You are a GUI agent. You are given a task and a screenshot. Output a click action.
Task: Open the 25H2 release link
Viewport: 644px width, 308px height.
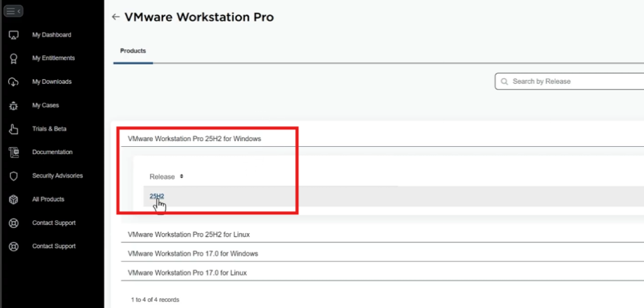157,197
